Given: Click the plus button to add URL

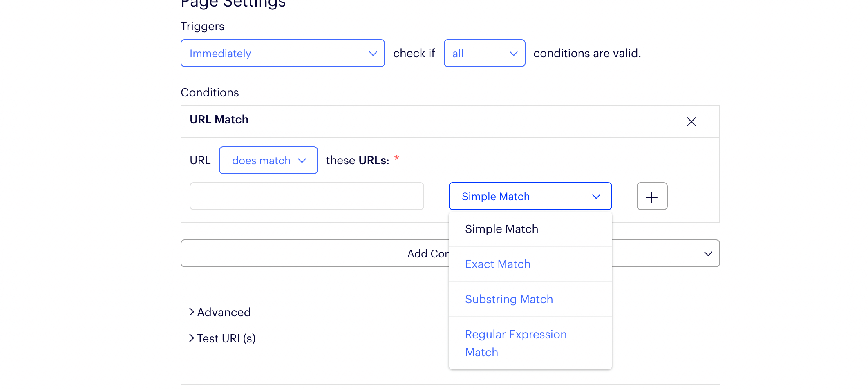Looking at the screenshot, I should pyautogui.click(x=652, y=197).
